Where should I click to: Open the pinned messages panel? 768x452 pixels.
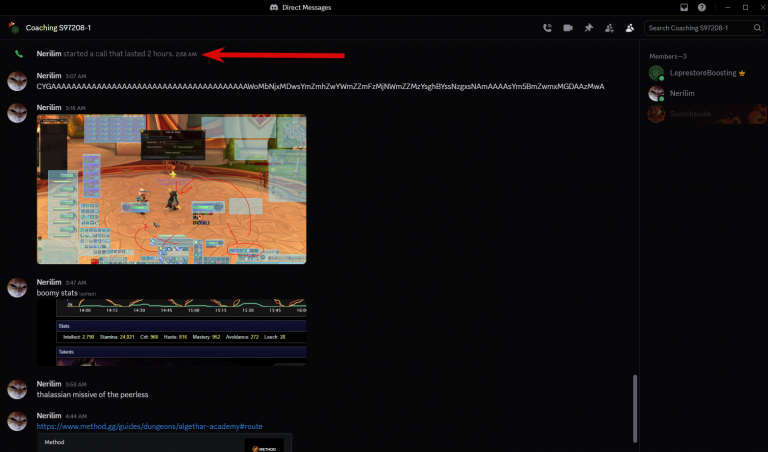589,28
